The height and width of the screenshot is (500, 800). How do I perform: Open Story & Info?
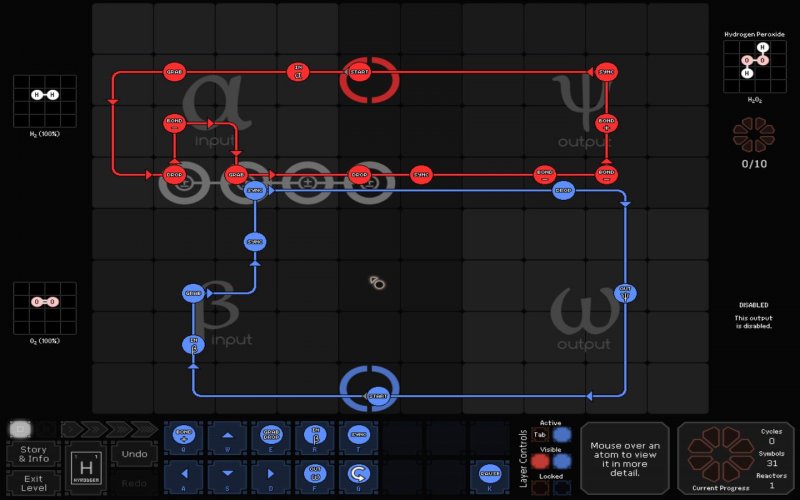tap(33, 454)
